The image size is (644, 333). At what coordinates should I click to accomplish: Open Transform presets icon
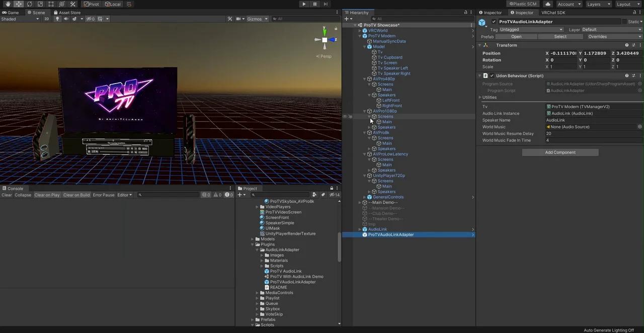pos(633,45)
